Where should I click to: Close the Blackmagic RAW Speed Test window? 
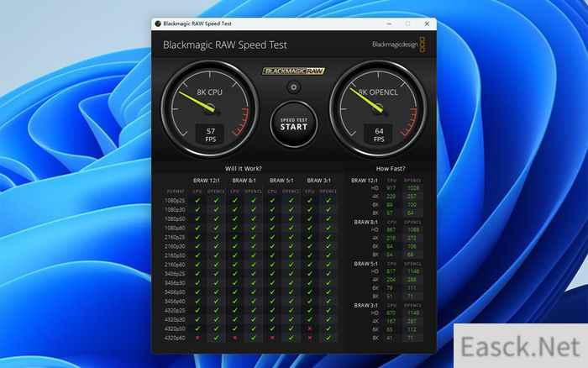427,24
